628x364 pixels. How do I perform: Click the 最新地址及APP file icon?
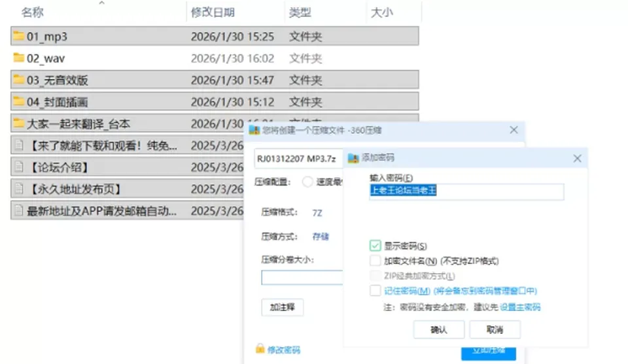pyautogui.click(x=18, y=210)
